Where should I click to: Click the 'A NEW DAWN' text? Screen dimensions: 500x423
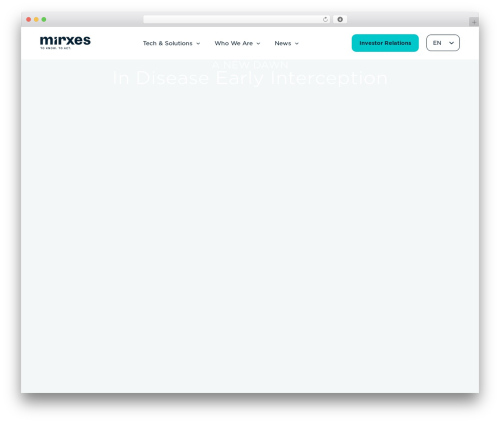(x=250, y=65)
